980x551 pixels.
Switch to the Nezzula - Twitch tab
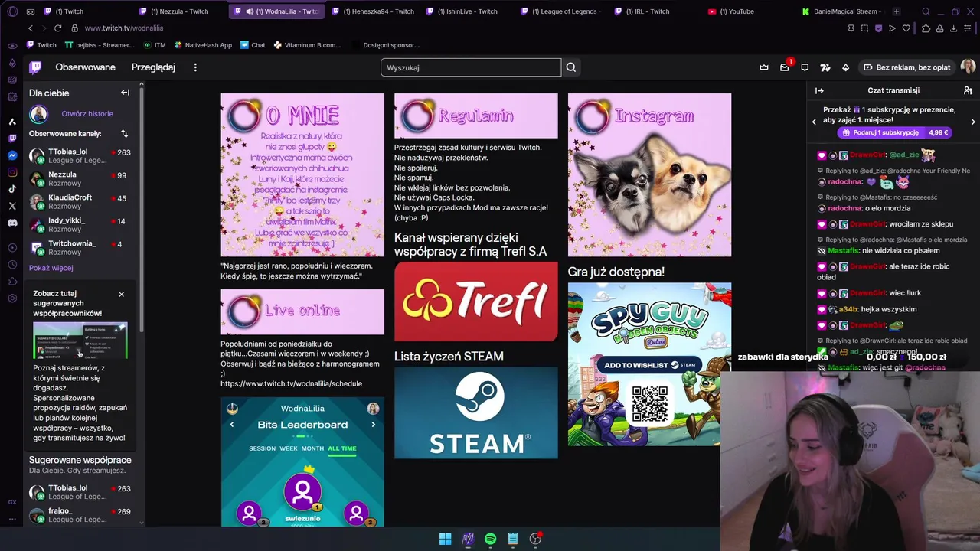tap(179, 11)
